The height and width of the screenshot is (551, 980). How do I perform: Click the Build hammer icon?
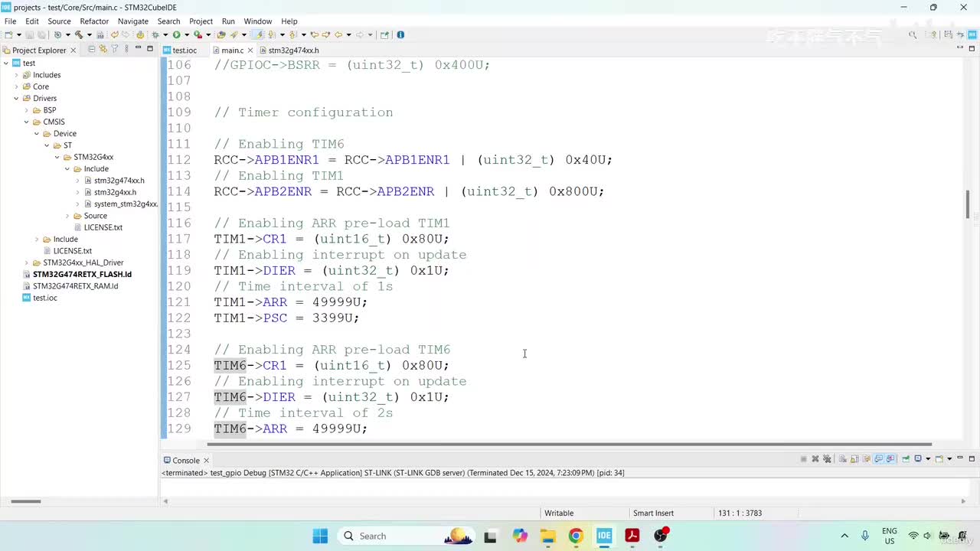[x=78, y=34]
